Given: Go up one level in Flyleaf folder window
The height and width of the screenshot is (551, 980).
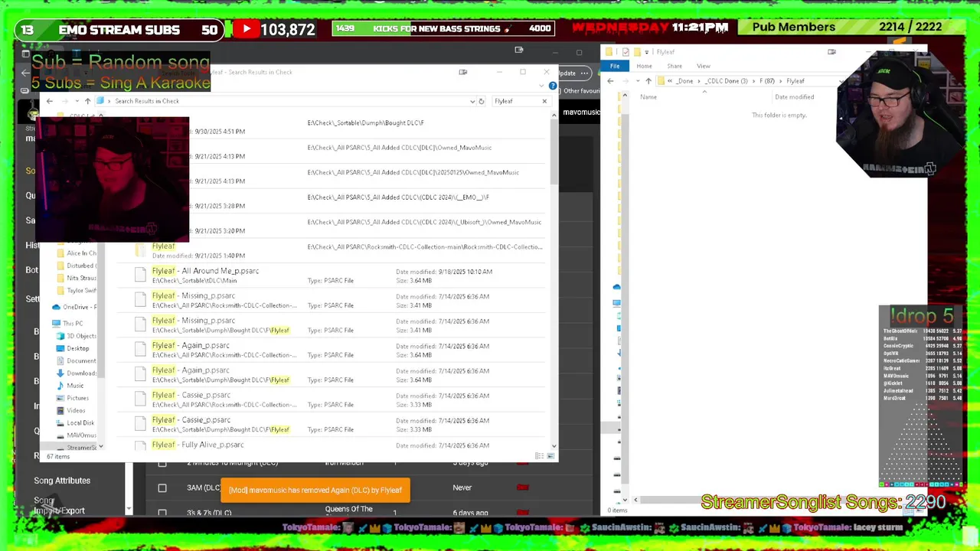Looking at the screenshot, I should point(648,81).
